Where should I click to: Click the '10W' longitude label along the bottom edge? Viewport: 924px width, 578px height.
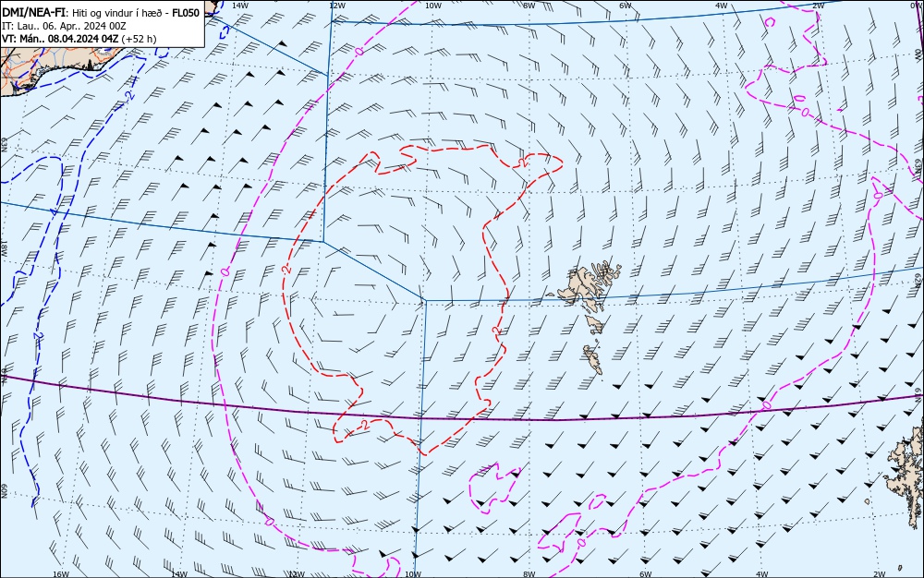[x=413, y=574]
